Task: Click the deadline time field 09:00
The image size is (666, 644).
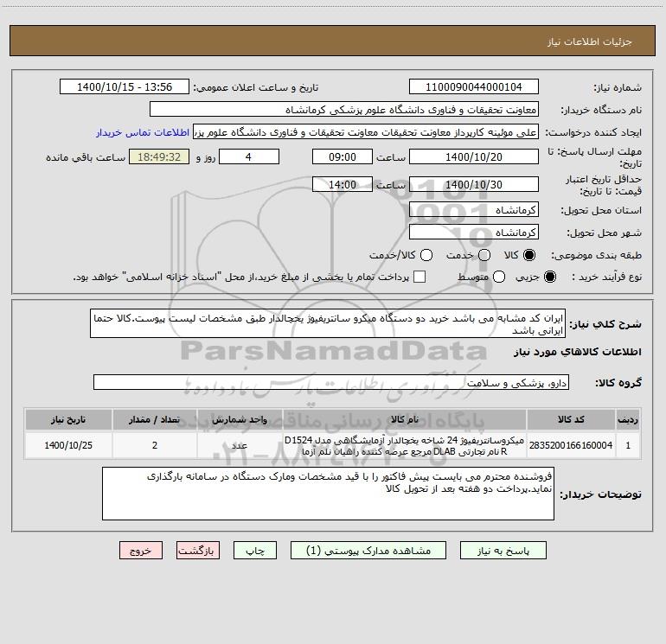Action: (343, 156)
